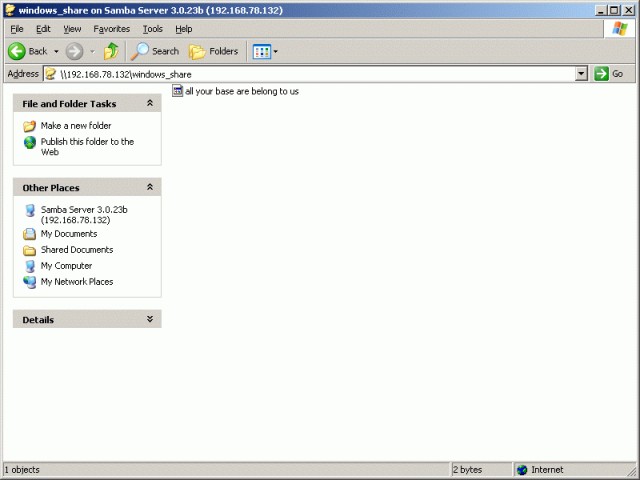Click the file icon beside 'all your base'
Viewport: 640px width, 480px height.
click(x=178, y=91)
